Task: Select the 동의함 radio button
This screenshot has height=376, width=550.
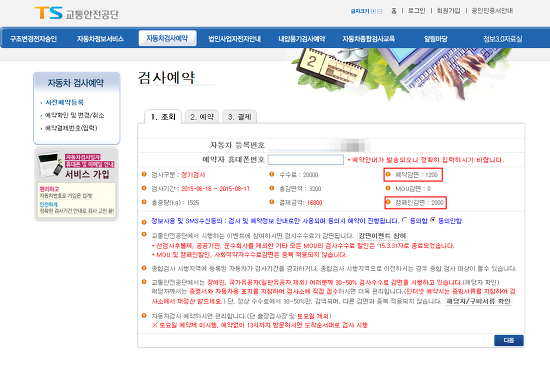Action: [x=405, y=220]
